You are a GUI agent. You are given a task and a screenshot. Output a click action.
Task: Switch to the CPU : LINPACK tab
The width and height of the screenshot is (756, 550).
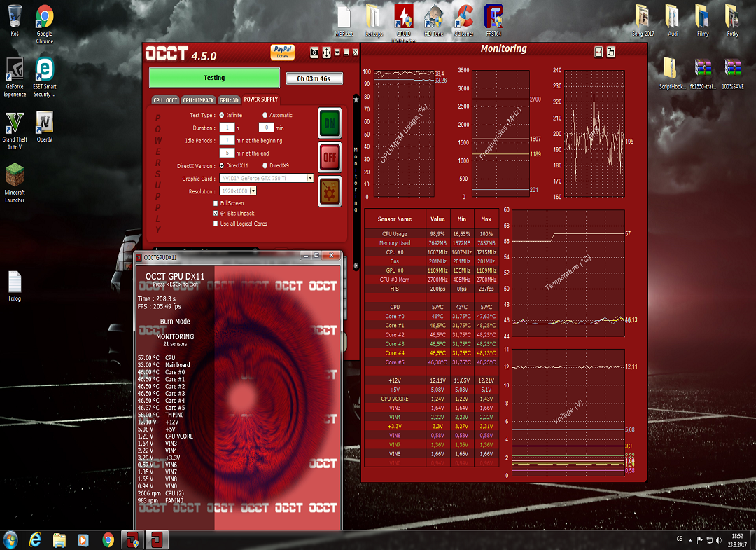pos(198,100)
